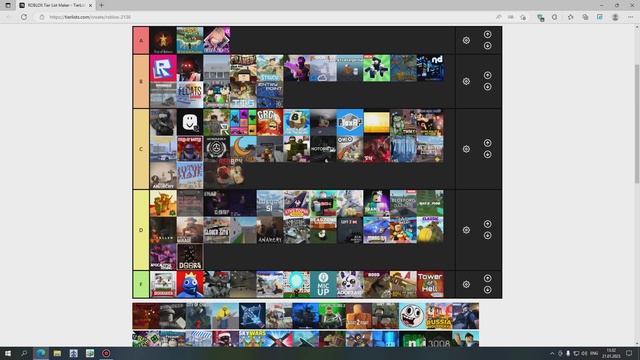Select yellow banana character thumbnail in tier D

(x=430, y=230)
